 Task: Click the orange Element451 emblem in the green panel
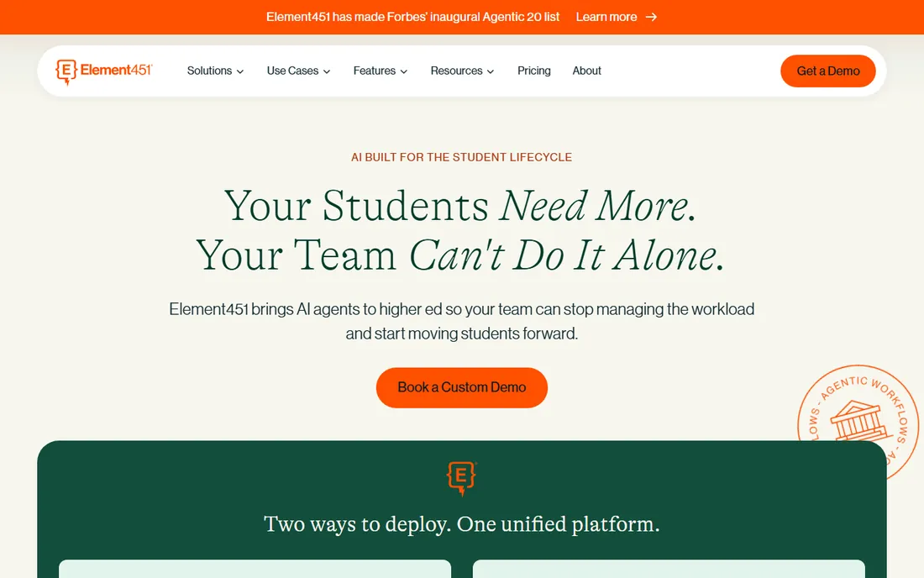pyautogui.click(x=461, y=478)
